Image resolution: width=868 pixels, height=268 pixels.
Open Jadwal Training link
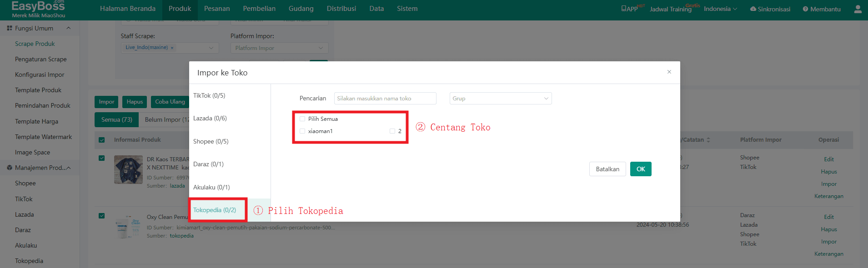[x=671, y=9]
